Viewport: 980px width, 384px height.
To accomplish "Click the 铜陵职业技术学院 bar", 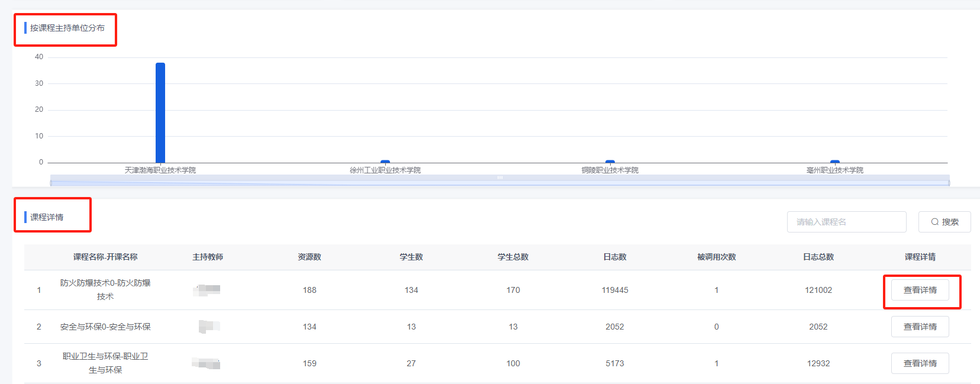I will [x=610, y=161].
